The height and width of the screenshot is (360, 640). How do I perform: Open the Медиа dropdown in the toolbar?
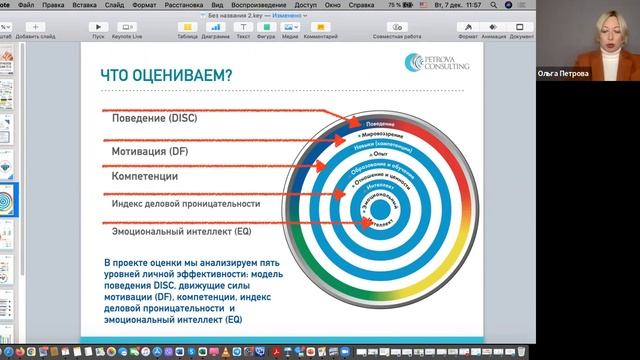(x=290, y=27)
